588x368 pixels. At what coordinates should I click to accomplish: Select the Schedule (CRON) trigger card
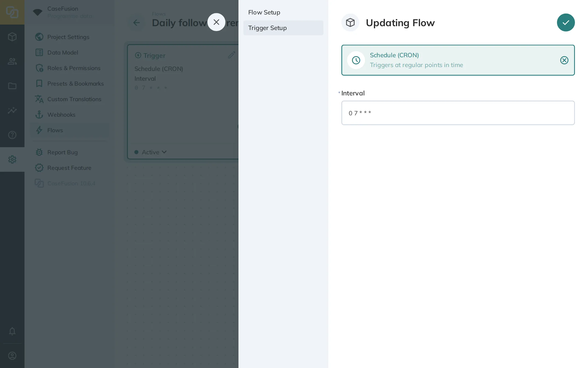(x=458, y=60)
